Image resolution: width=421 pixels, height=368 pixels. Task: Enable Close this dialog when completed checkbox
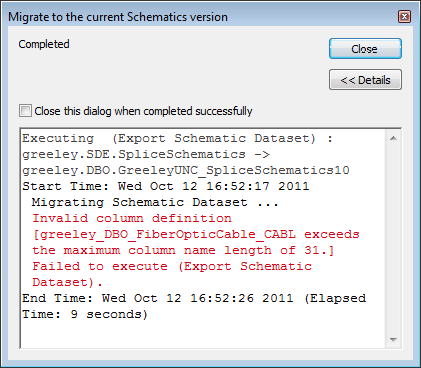tap(25, 111)
